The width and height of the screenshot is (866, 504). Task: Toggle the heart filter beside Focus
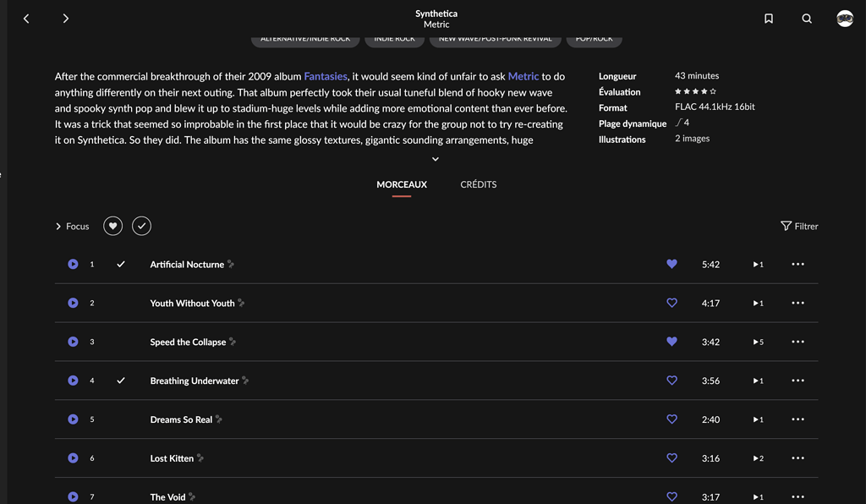112,226
